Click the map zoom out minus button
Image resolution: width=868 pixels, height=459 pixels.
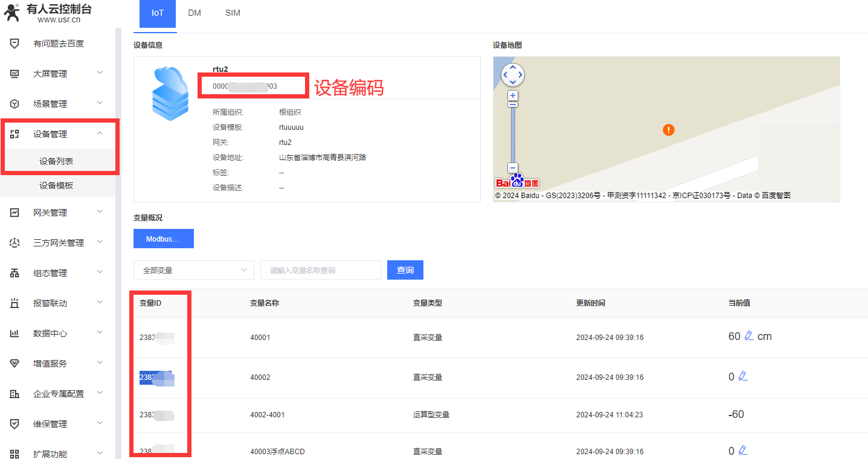click(x=513, y=169)
